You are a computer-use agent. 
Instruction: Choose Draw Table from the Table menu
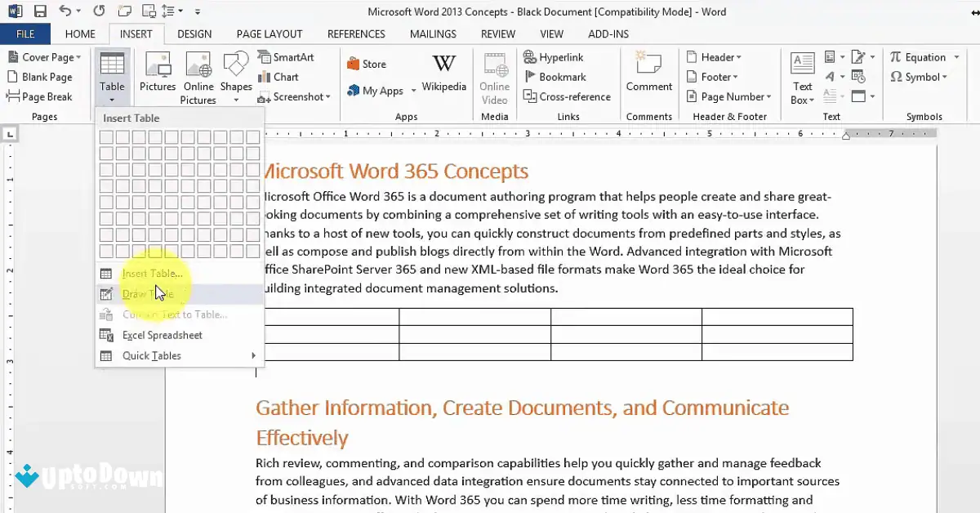pyautogui.click(x=147, y=293)
